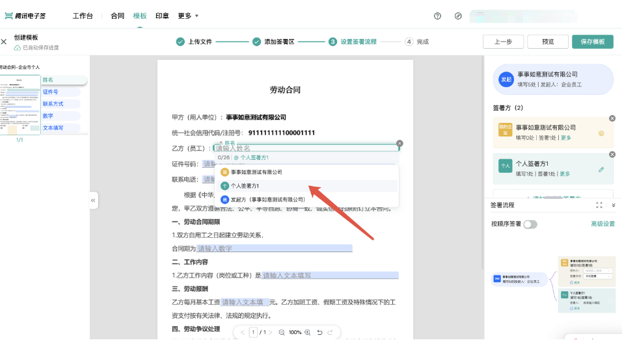Edit 个人签署方1 with the pencil icon
Viewport: 622px width, 364px height.
601,169
